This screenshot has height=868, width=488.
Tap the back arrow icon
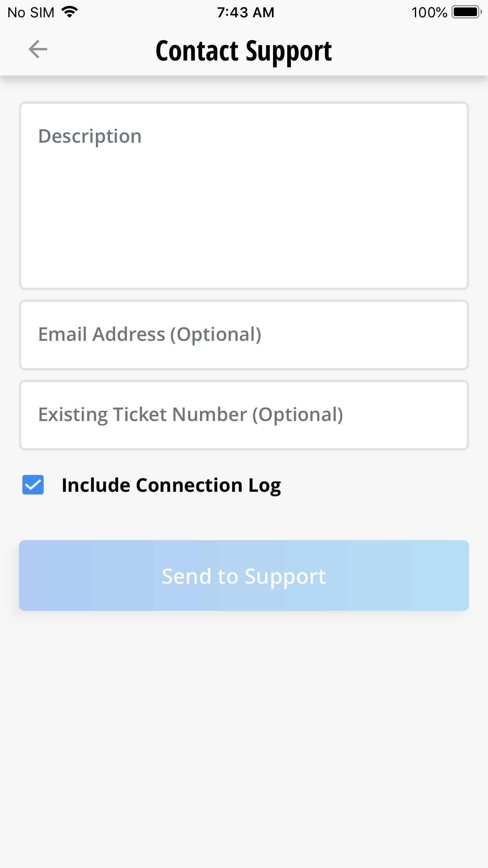38,50
